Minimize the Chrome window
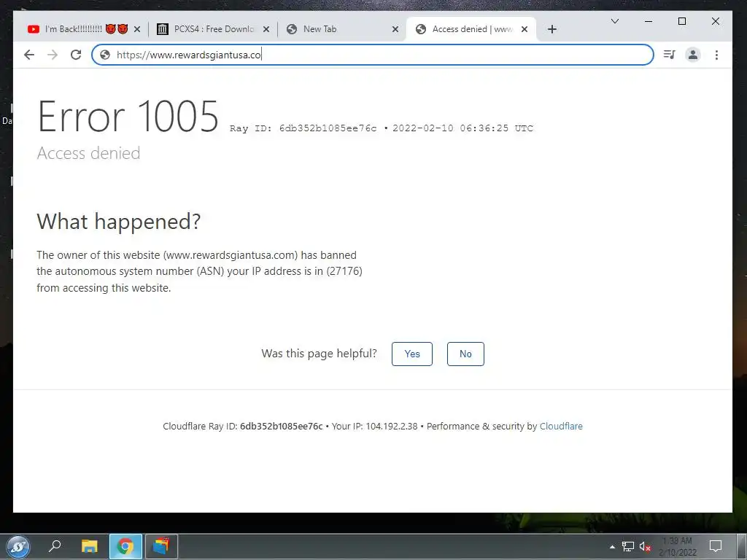747x560 pixels. (649, 21)
